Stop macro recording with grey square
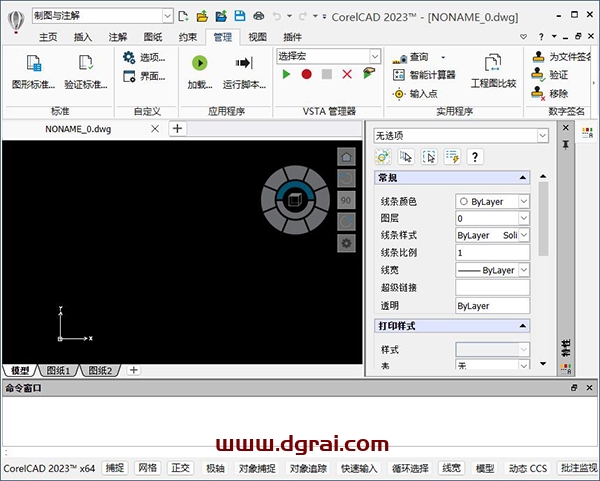This screenshot has height=481, width=600. coord(327,74)
